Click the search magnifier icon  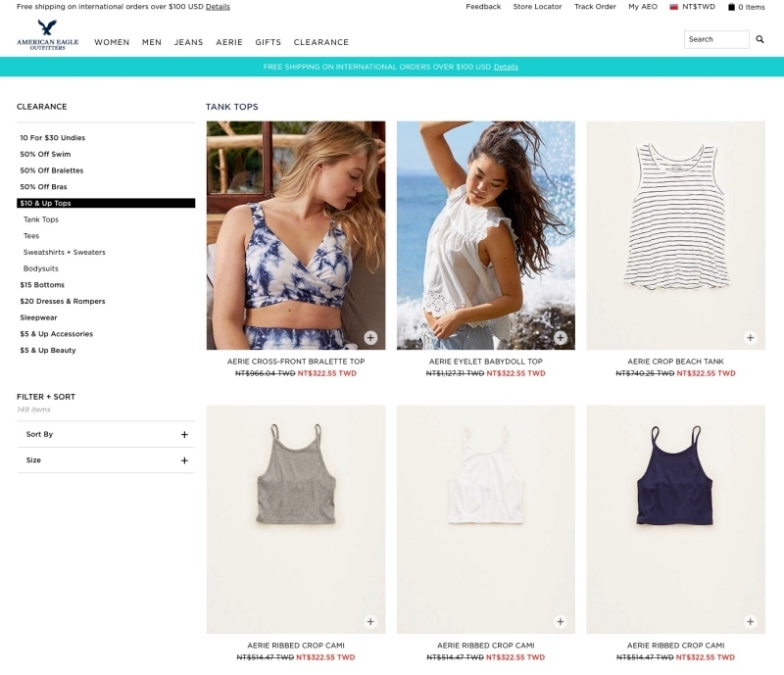tap(759, 39)
